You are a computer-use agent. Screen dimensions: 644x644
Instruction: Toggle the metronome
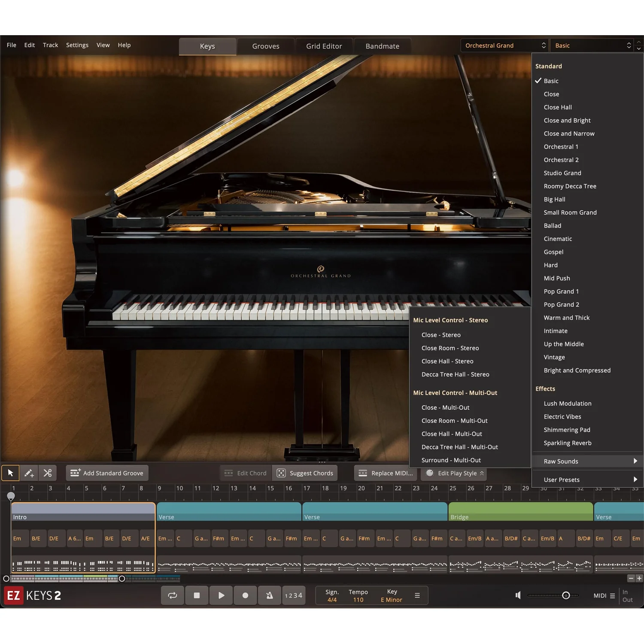point(270,595)
